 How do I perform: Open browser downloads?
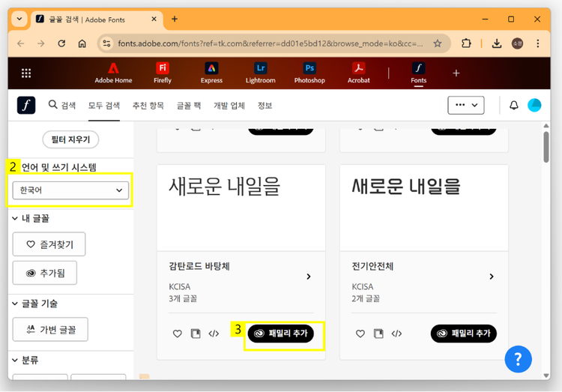click(x=496, y=43)
